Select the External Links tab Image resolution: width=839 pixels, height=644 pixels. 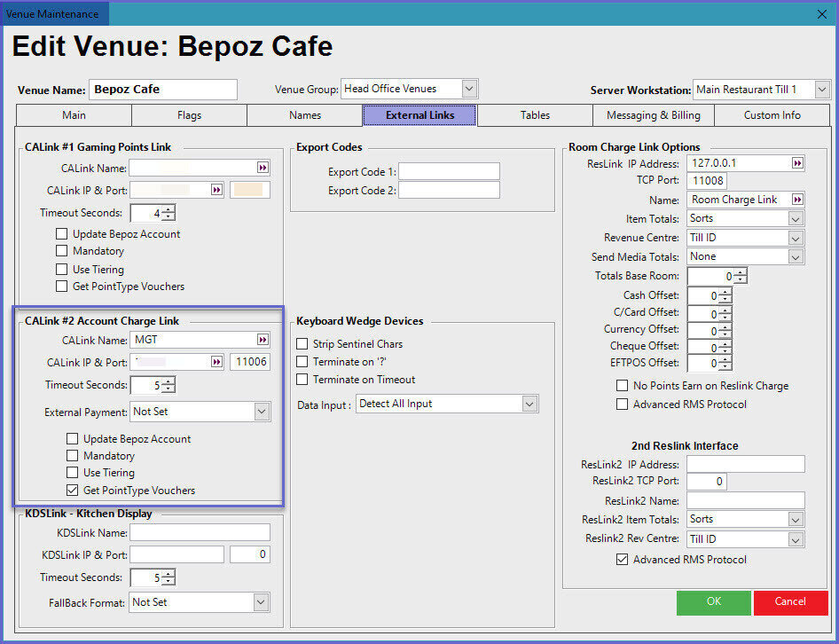(x=420, y=115)
